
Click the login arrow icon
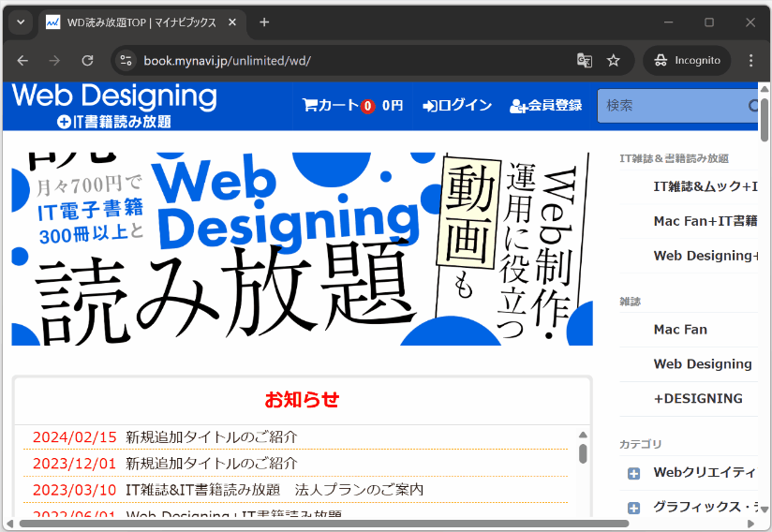[430, 106]
